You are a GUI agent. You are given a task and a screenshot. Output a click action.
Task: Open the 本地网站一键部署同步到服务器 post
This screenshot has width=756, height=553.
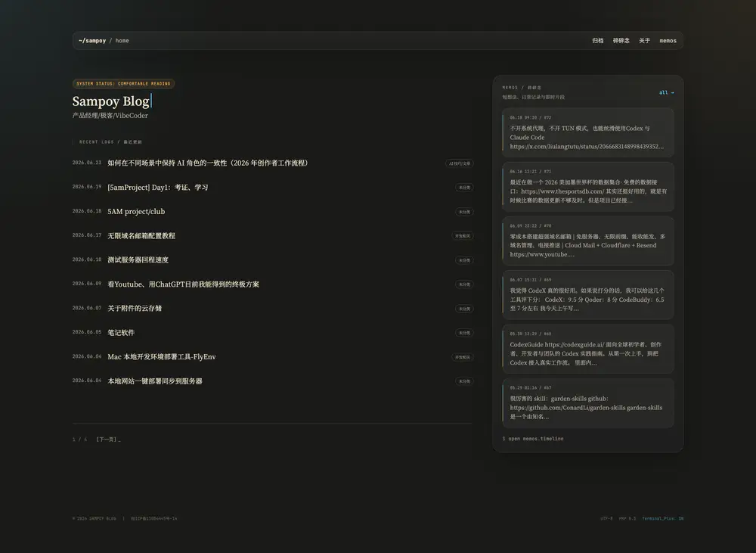click(155, 381)
